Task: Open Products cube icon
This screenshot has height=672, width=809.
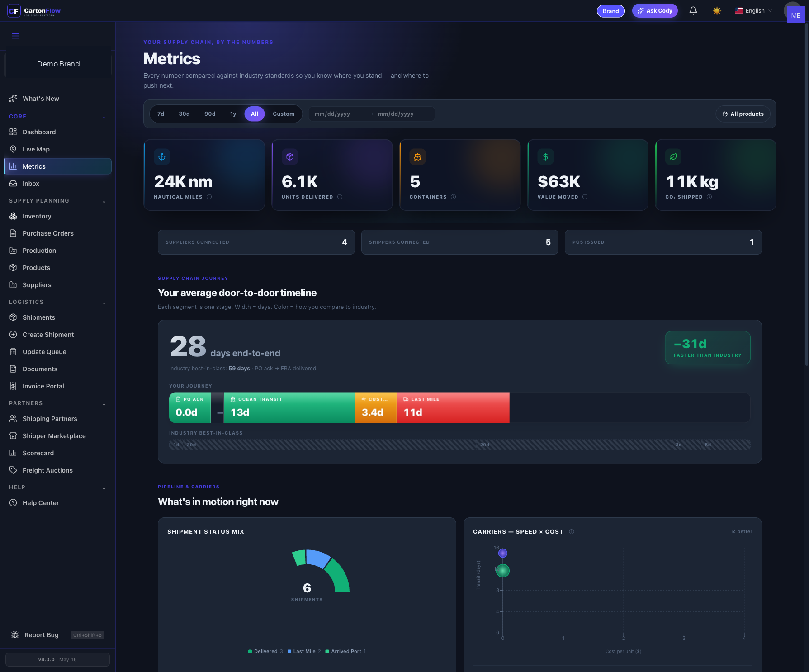Action: pyautogui.click(x=13, y=268)
